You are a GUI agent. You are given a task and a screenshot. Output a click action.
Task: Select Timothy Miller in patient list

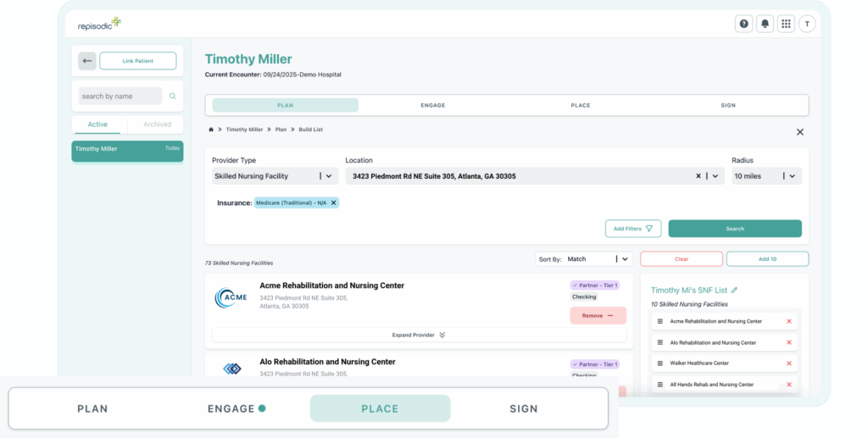point(127,150)
